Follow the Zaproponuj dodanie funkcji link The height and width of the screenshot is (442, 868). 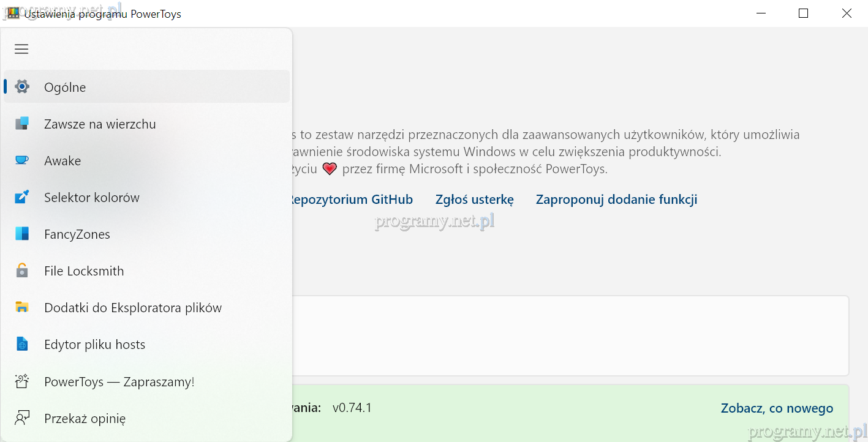(616, 200)
